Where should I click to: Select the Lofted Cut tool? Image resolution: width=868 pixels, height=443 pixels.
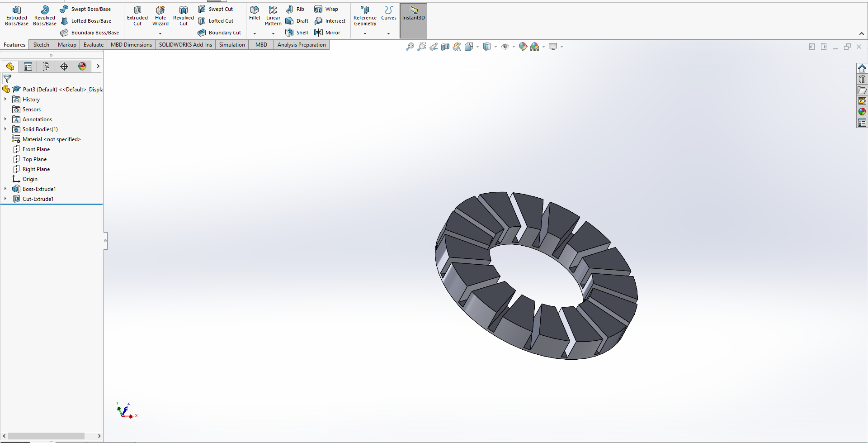216,21
